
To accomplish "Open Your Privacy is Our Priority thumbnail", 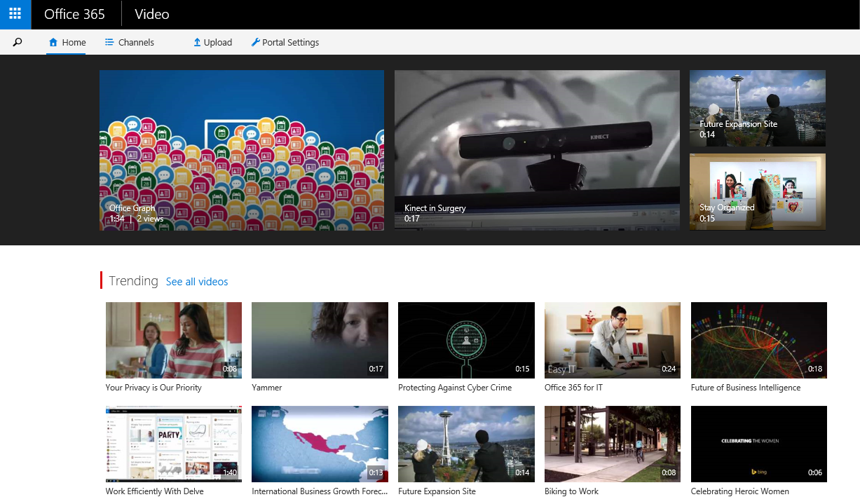I will pos(173,340).
